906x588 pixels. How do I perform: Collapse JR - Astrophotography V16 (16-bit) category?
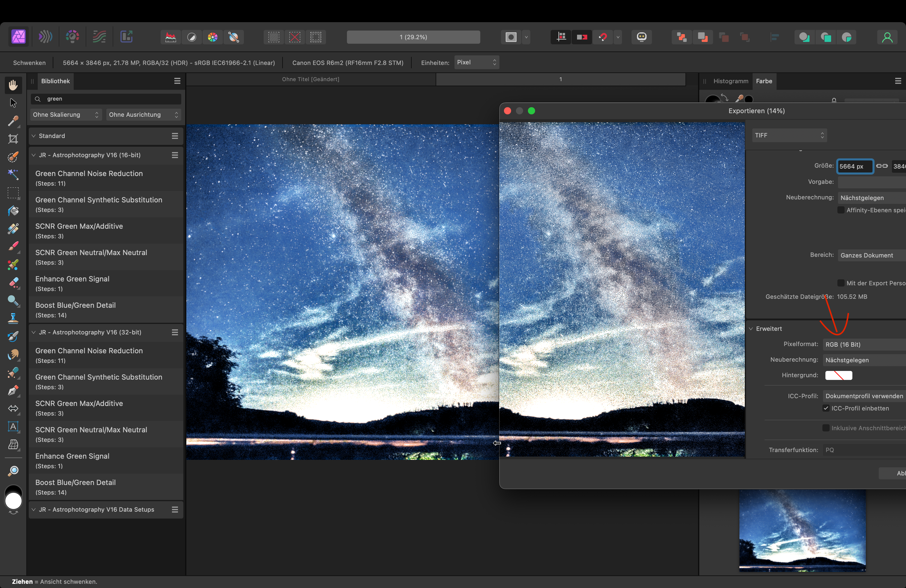[34, 155]
